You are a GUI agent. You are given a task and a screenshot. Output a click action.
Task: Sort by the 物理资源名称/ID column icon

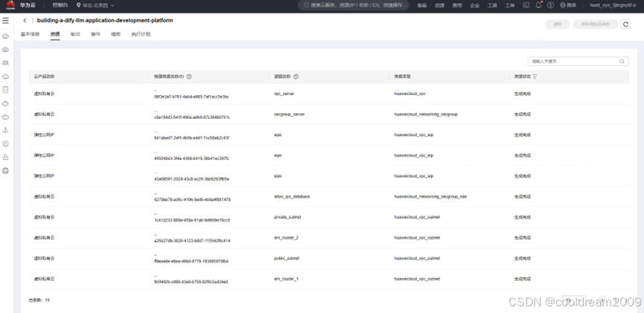[x=189, y=77]
